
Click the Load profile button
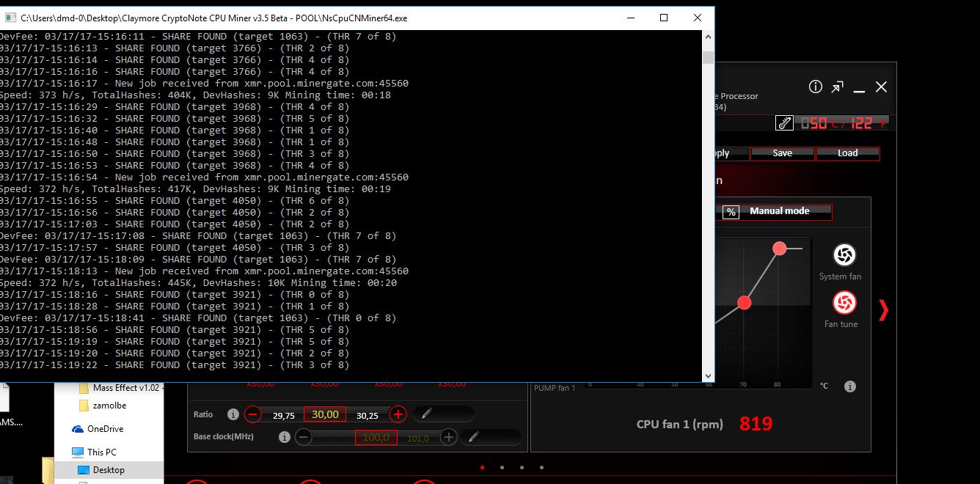click(x=847, y=153)
